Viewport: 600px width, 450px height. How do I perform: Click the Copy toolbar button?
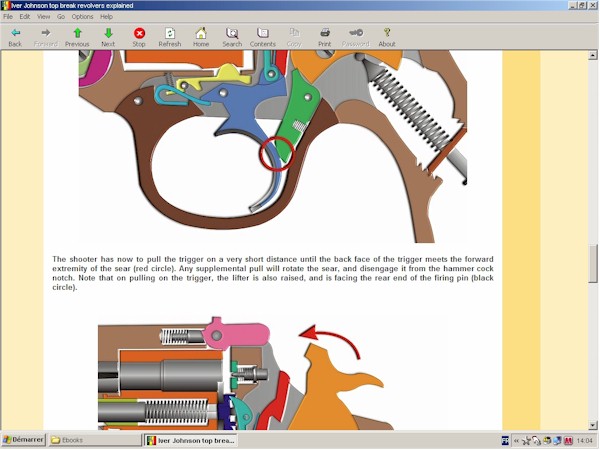click(x=294, y=38)
